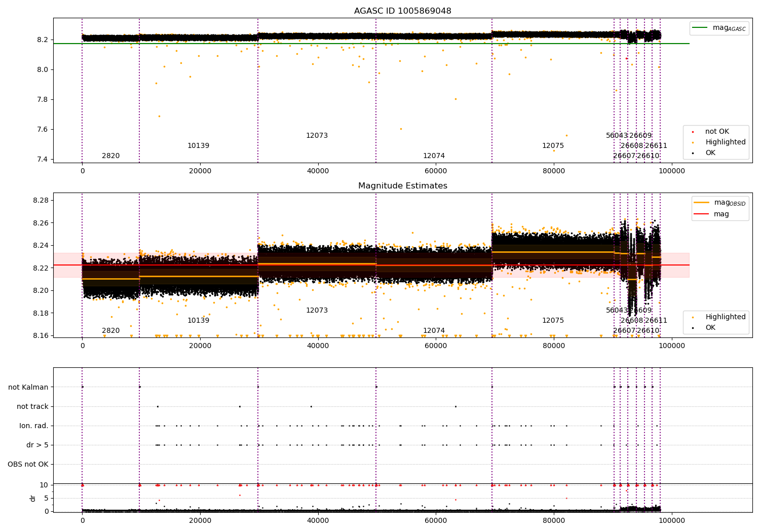Click the dr axis tick label 5

(46, 499)
